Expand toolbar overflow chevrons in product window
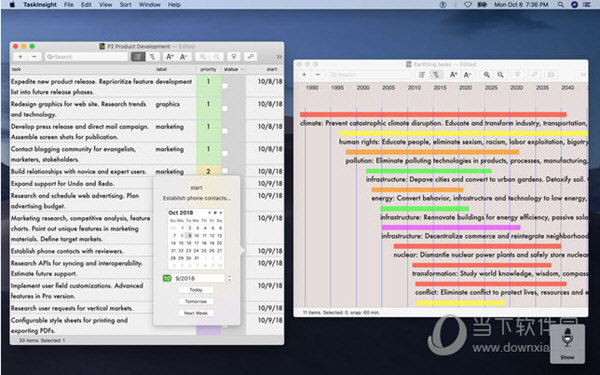 [279, 57]
